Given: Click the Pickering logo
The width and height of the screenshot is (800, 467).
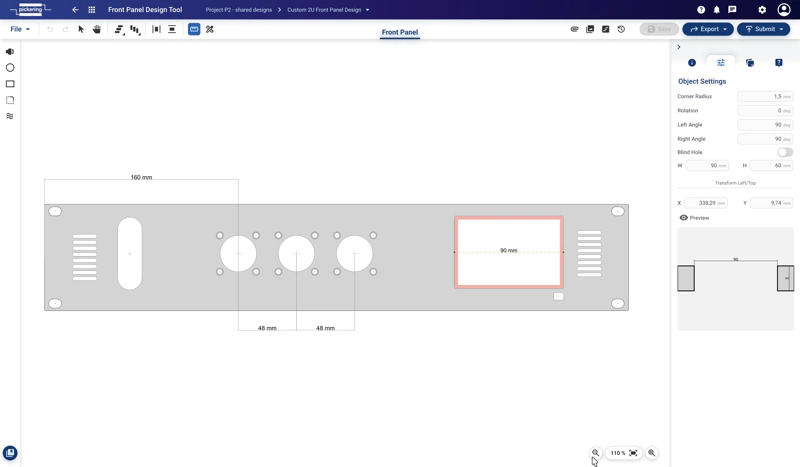Looking at the screenshot, I should (x=30, y=10).
